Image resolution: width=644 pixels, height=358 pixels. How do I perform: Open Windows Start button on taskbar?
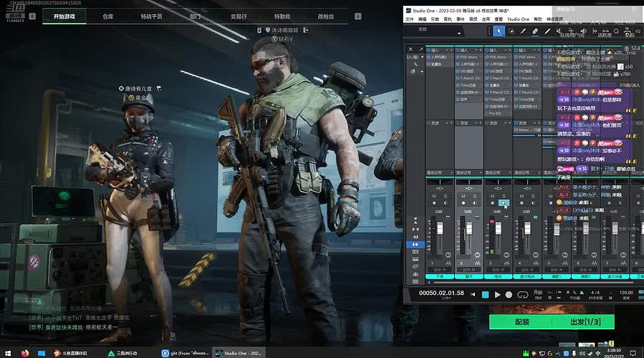click(x=8, y=353)
